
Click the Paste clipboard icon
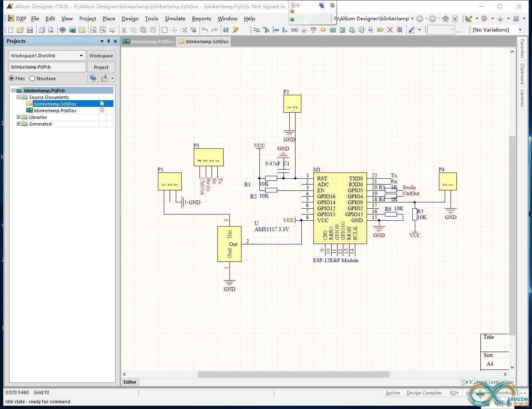coord(143,30)
